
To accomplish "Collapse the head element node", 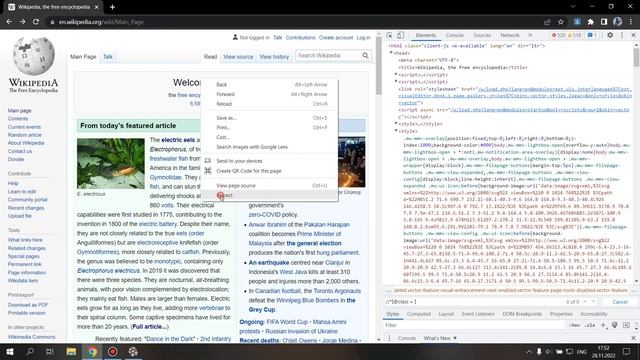I will 391,53.
